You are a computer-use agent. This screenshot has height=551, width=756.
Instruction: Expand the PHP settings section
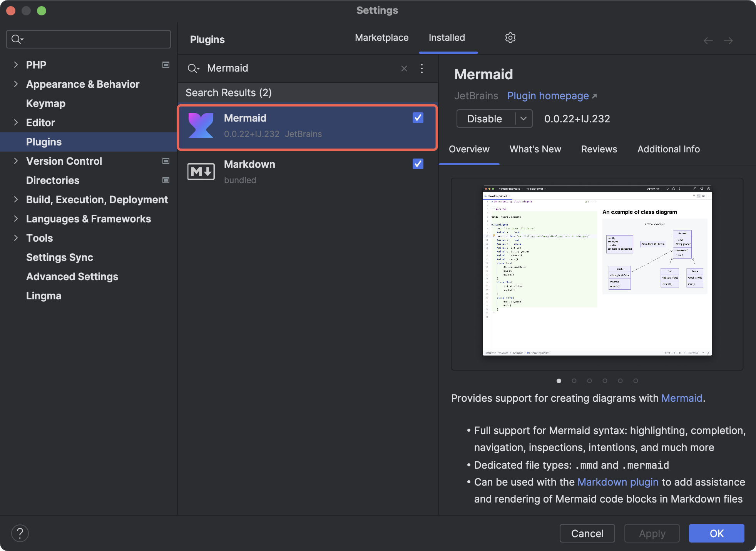coord(16,65)
